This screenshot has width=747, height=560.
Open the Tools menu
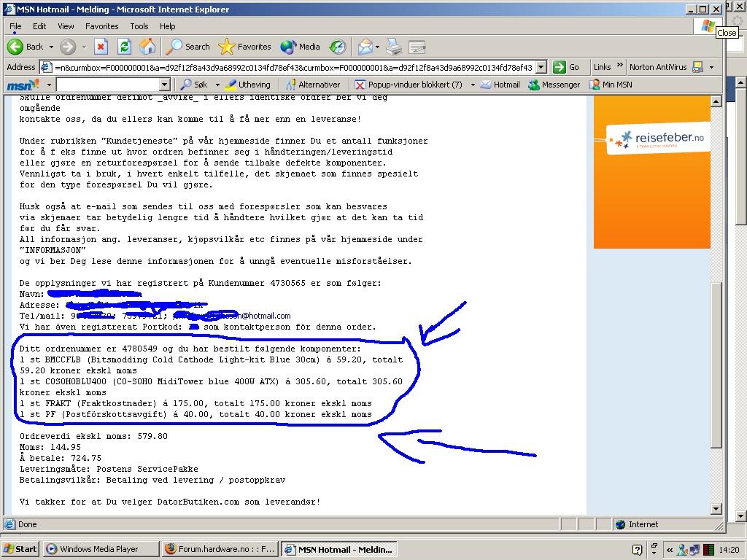(139, 26)
